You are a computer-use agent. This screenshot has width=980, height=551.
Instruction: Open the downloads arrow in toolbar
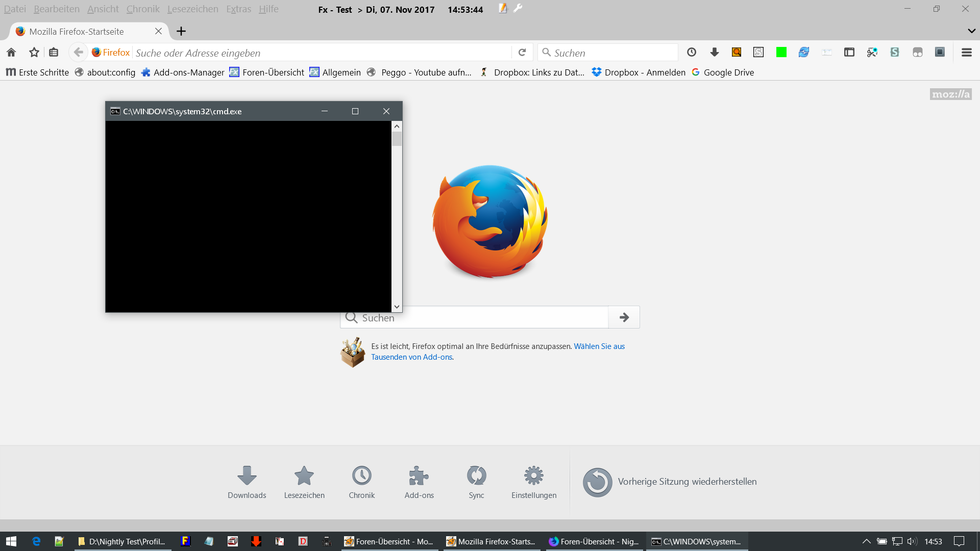tap(715, 53)
